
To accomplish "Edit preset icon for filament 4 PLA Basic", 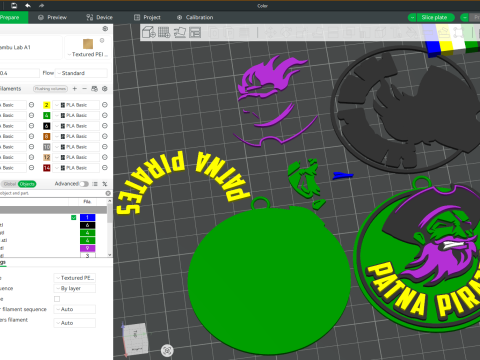I will tap(105, 115).
